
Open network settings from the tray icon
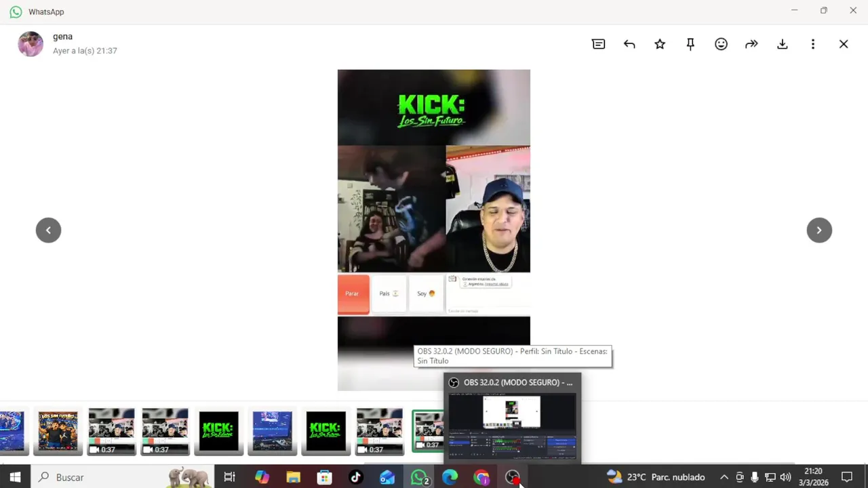[770, 477]
